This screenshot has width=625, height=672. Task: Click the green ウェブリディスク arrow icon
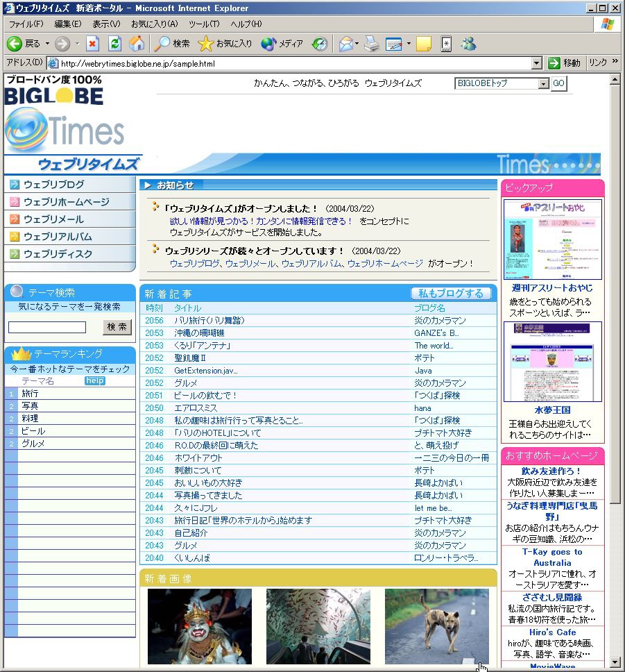point(15,253)
